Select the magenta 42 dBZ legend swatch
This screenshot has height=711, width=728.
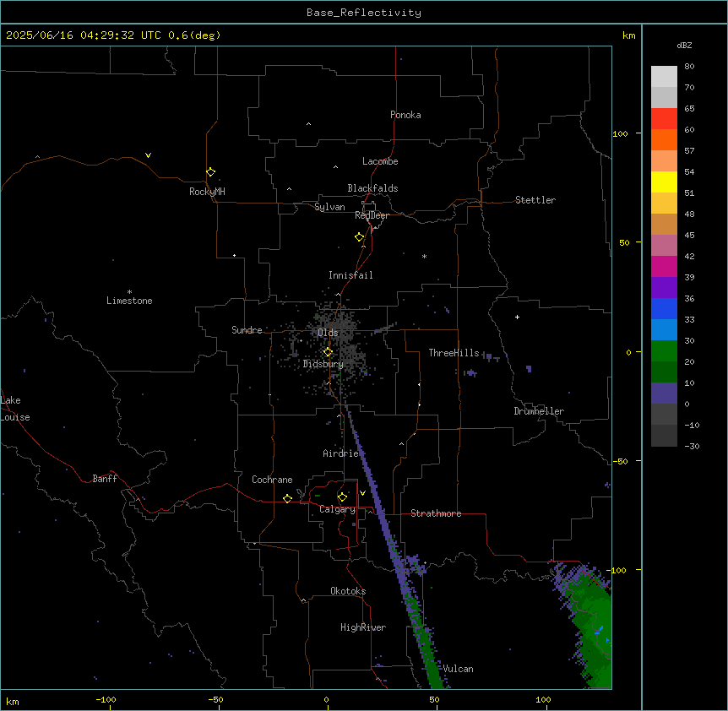[x=664, y=266]
